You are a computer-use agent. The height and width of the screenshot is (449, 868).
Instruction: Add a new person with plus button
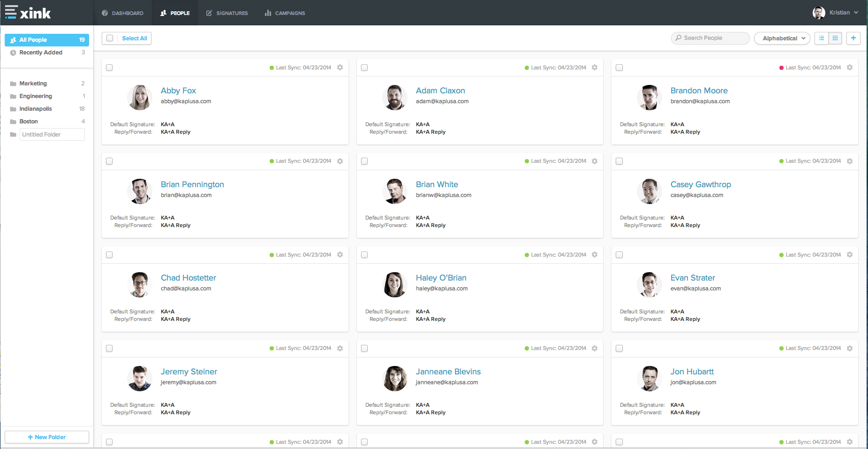[853, 38]
